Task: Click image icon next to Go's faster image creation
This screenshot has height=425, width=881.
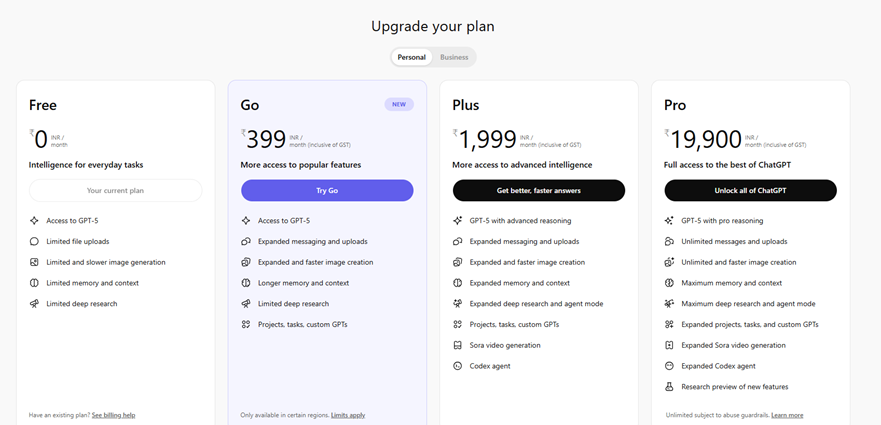Action: point(246,262)
